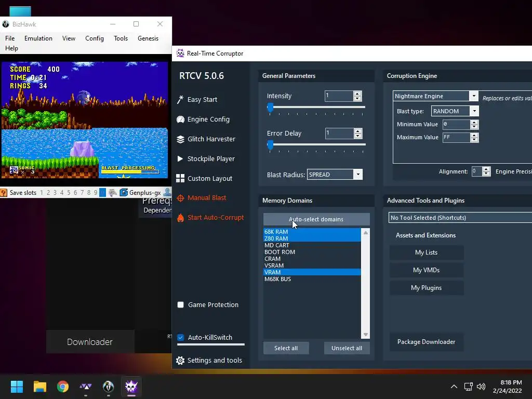The image size is (532, 399).
Task: Click Start Auto-Corrupt flame icon
Action: coord(180,218)
